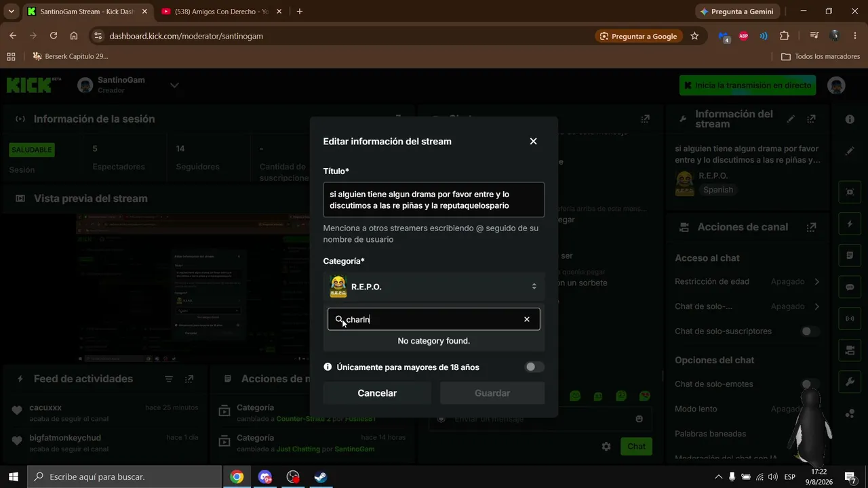Click the category search magnifier icon

(339, 319)
